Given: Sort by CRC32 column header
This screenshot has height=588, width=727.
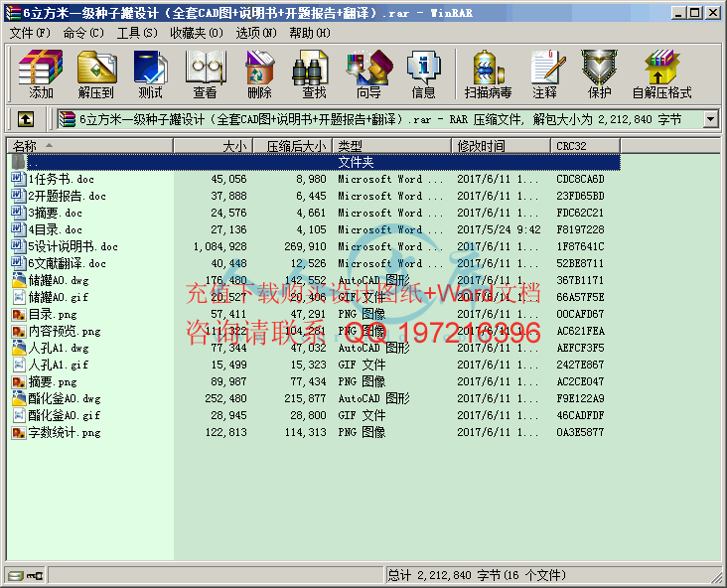Looking at the screenshot, I should point(586,146).
